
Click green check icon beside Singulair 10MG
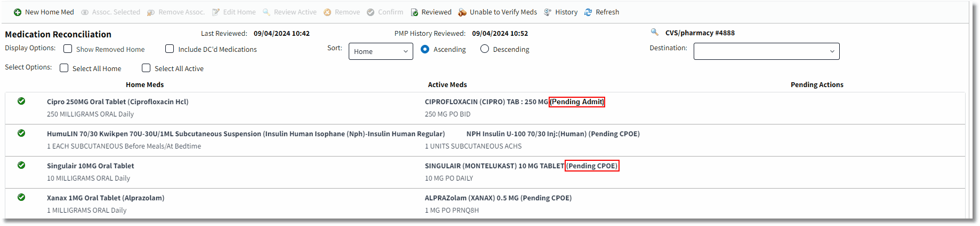pos(21,165)
